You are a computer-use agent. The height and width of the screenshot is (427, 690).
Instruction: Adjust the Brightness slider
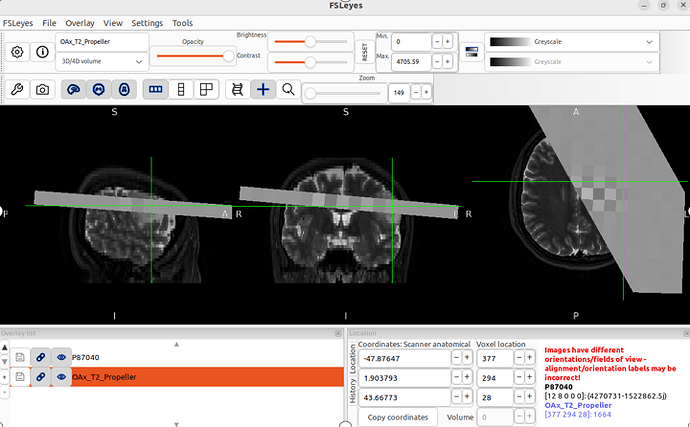[x=311, y=42]
